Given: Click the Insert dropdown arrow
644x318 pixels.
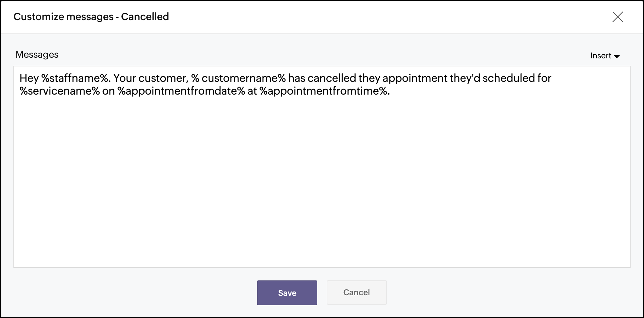Looking at the screenshot, I should tap(617, 56).
